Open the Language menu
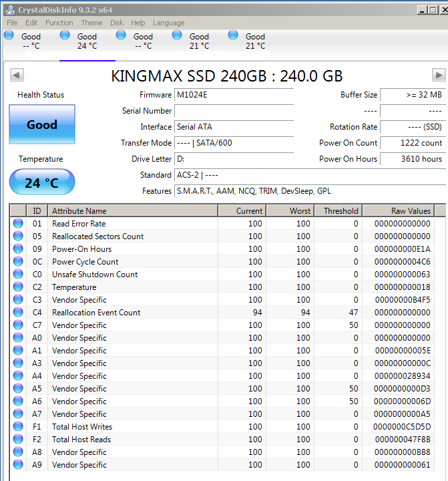This screenshot has height=481, width=448. 169,23
